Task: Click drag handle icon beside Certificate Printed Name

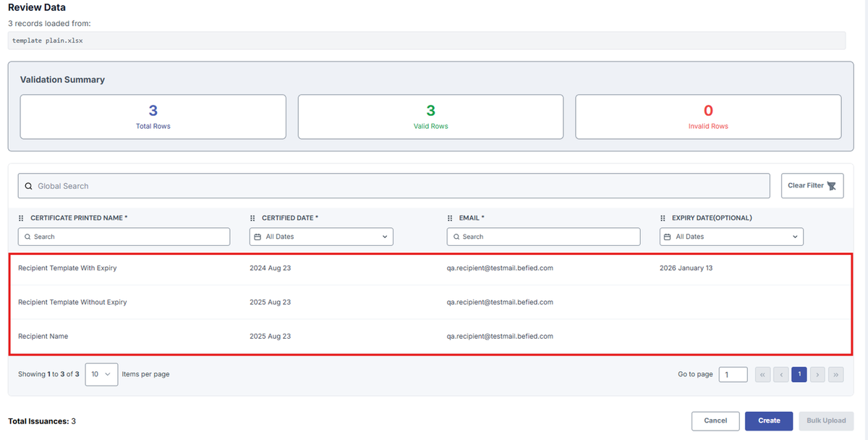Action: (21, 218)
